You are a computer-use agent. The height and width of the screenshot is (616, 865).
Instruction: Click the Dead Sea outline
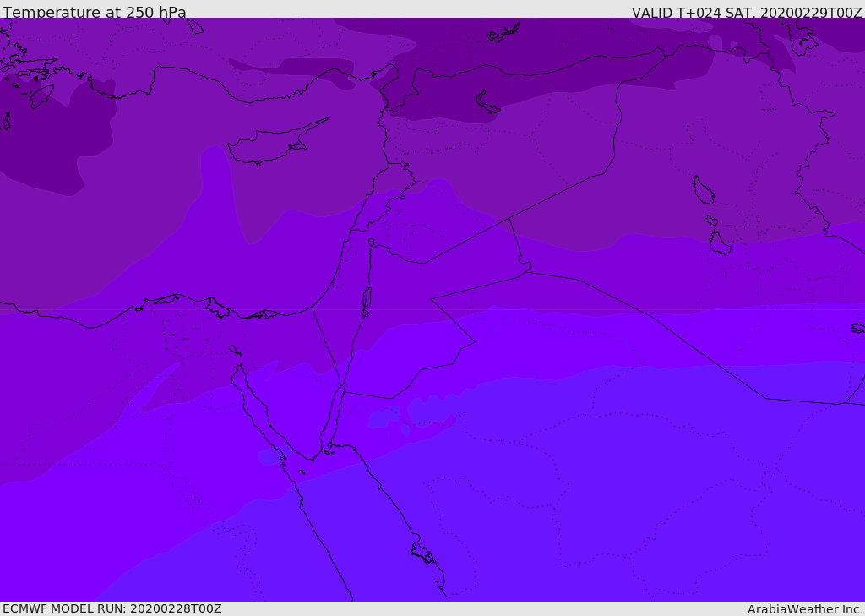click(367, 298)
